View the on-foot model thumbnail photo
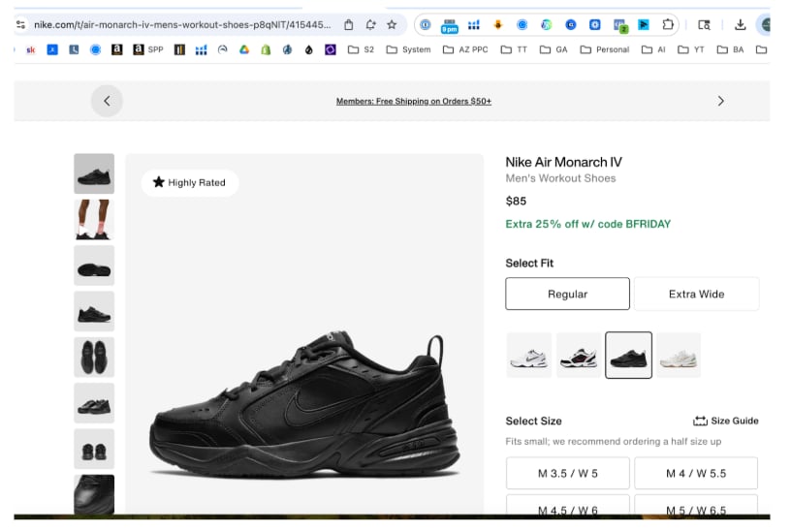 tap(94, 220)
